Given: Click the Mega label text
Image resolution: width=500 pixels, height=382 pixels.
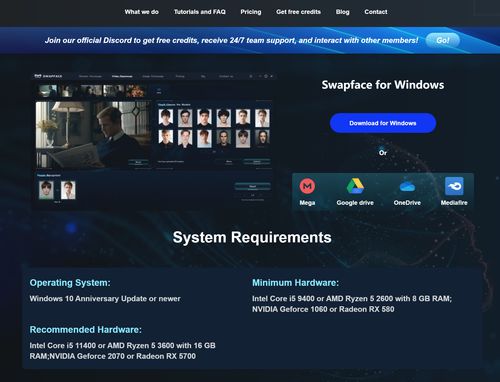Looking at the screenshot, I should coord(307,203).
